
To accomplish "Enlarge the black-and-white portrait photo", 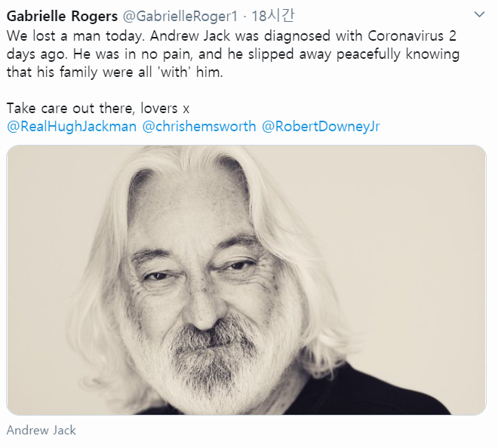I will coord(246,280).
